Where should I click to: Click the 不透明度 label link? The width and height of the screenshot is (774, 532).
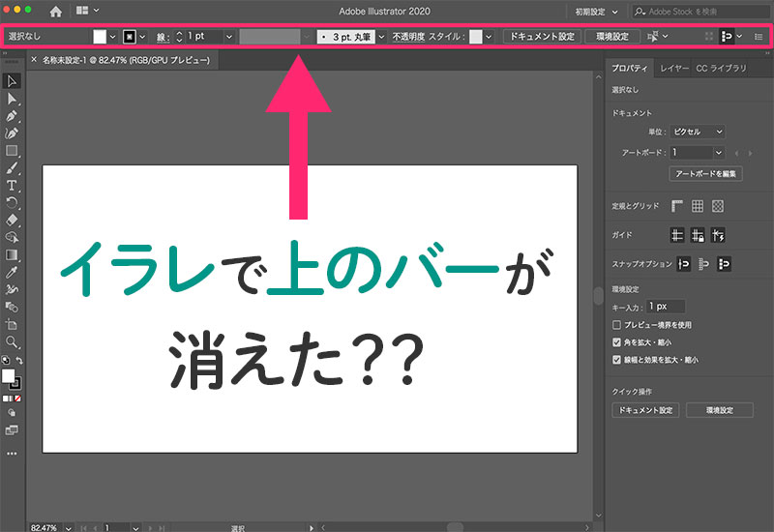408,37
